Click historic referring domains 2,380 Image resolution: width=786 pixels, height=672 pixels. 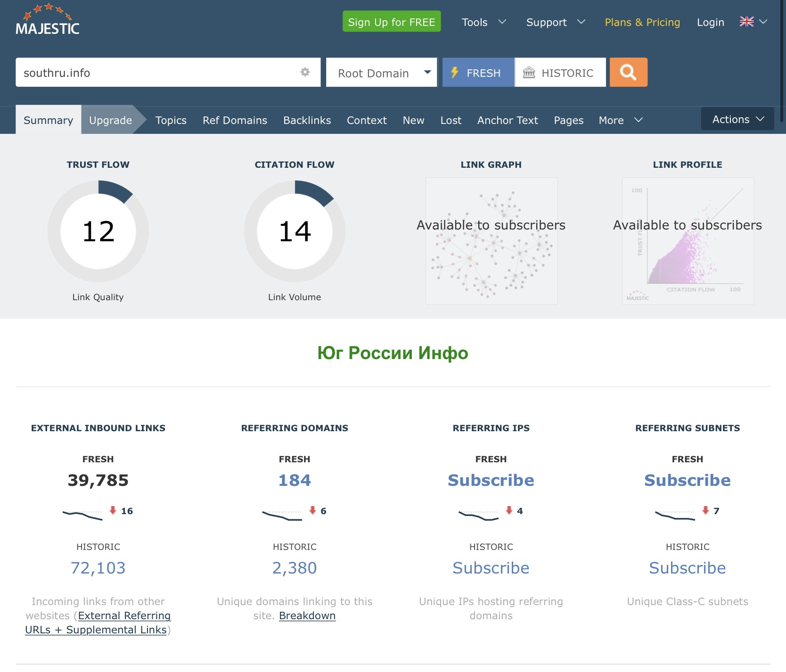click(x=295, y=568)
